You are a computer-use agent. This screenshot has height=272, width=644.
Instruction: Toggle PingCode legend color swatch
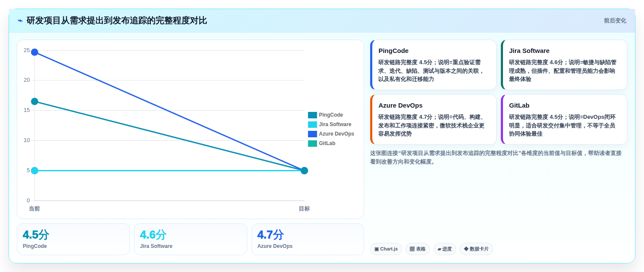pyautogui.click(x=313, y=115)
